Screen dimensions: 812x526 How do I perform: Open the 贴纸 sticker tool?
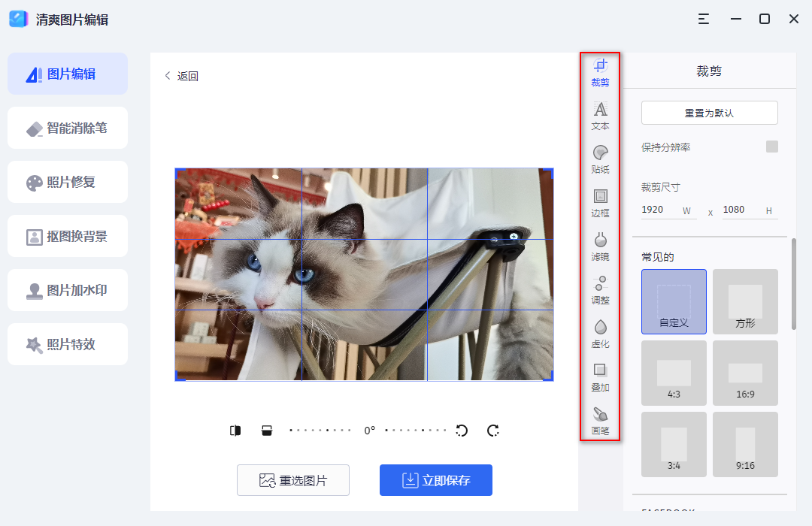pos(600,160)
